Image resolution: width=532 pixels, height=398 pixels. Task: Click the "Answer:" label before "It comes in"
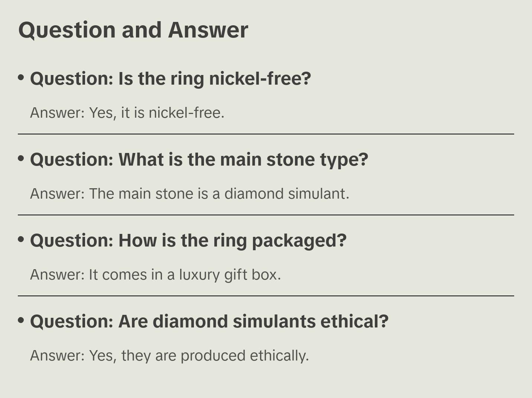pos(58,275)
